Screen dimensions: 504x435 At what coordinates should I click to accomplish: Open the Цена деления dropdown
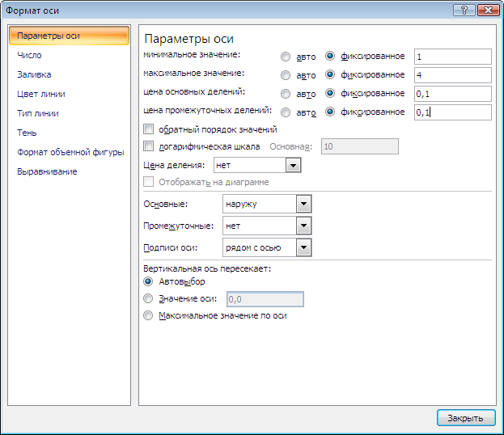point(293,166)
